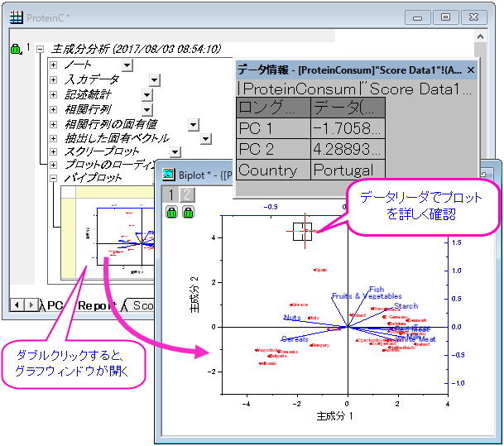Image resolution: width=504 pixels, height=446 pixels.
Task: Click the sheet tab scroll-left arrow
Action: click(17, 305)
